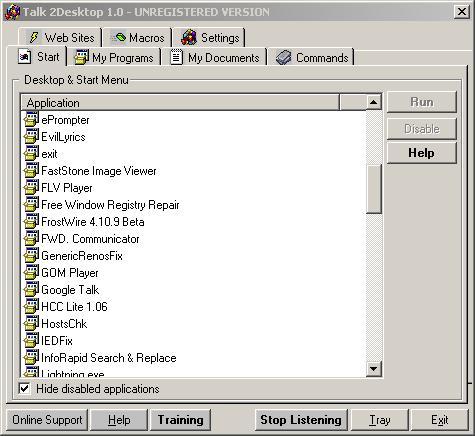Select GOM Player entry
This screenshot has height=436, width=475.
pos(70,273)
